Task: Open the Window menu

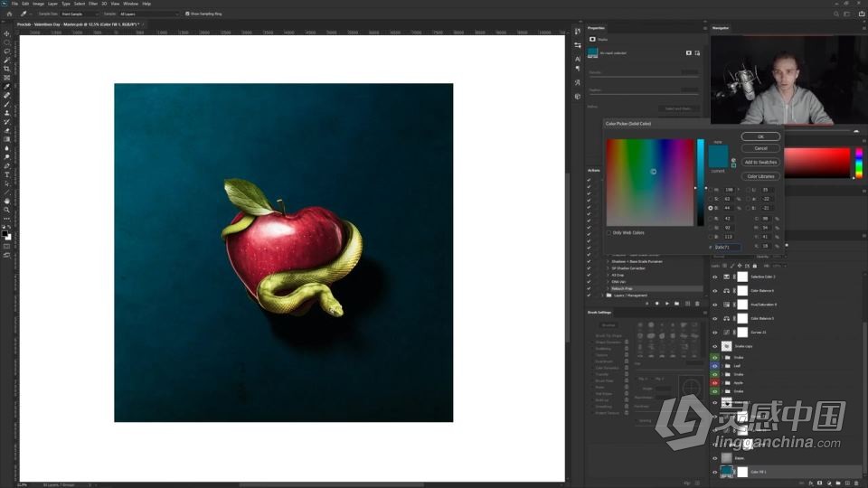Action: tap(130, 4)
